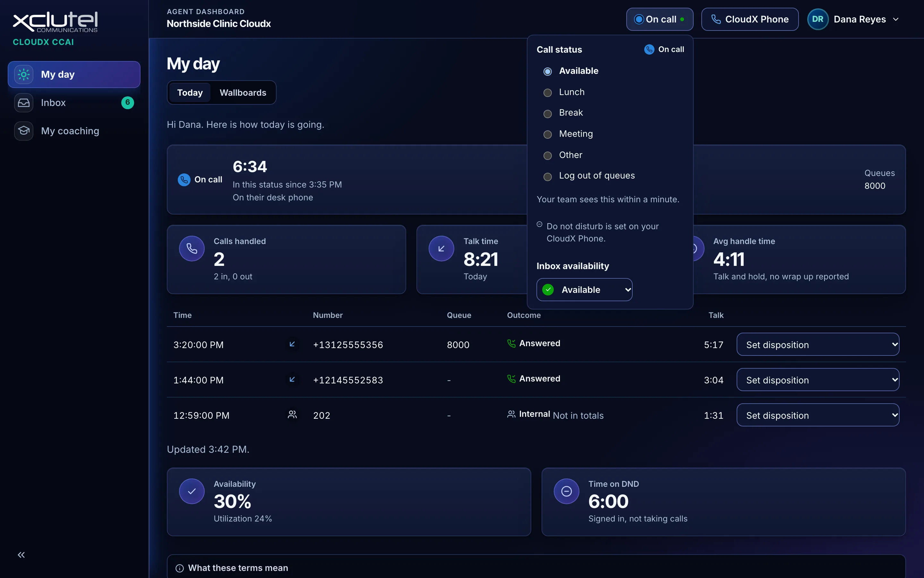Click the Queues 8000 value
This screenshot has width=924, height=578.
875,186
